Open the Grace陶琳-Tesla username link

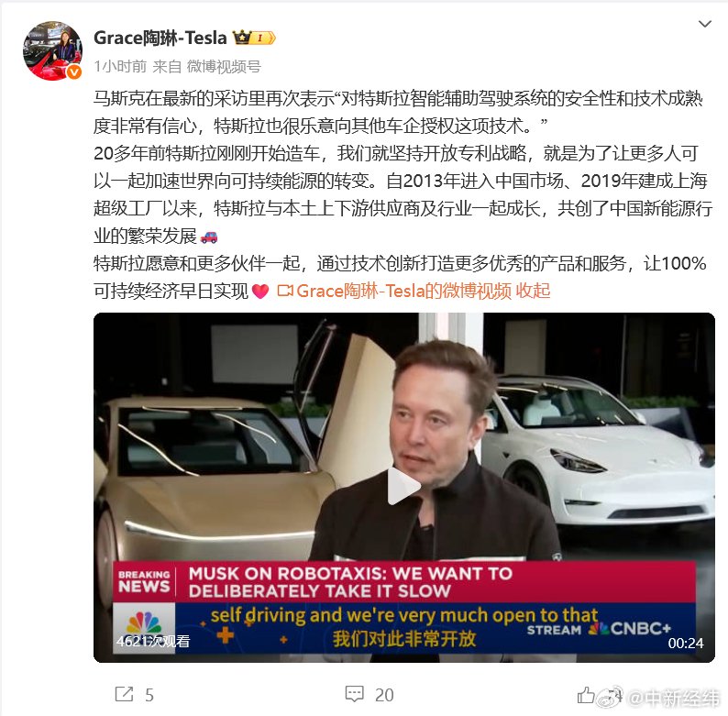point(160,38)
